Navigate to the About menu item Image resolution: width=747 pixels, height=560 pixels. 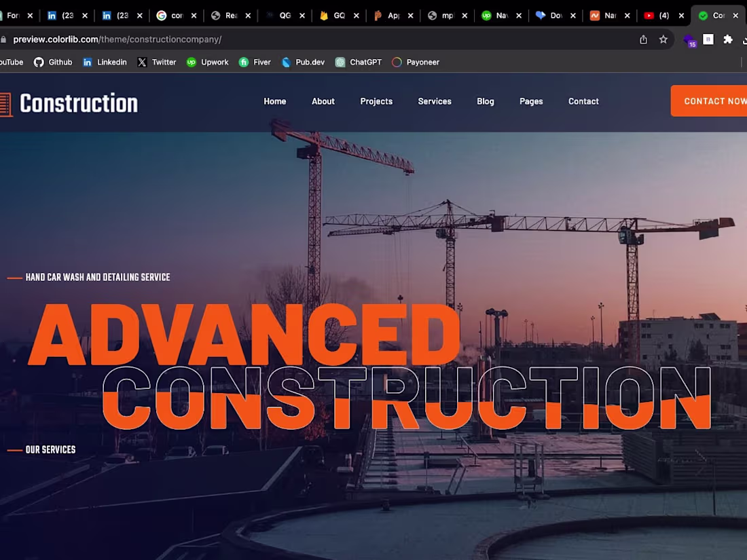[x=323, y=101]
